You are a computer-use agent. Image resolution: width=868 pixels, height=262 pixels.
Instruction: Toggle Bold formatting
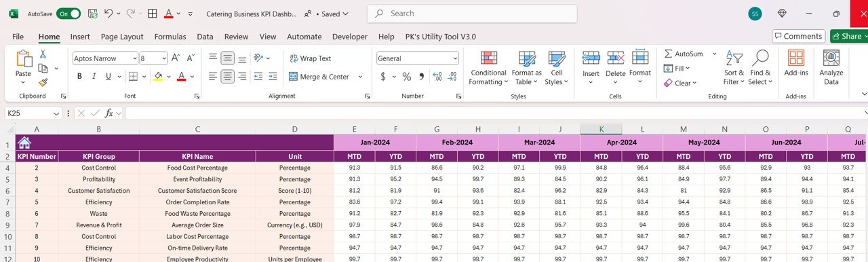coord(79,77)
